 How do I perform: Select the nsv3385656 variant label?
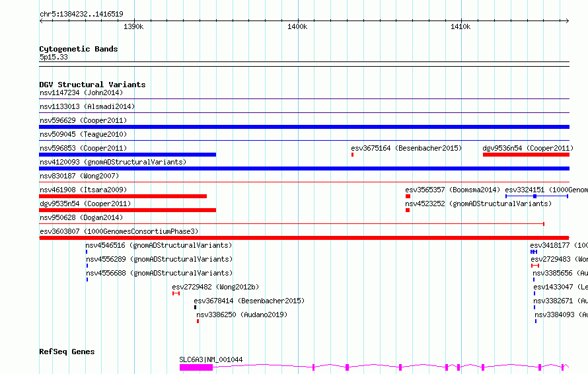coord(560,273)
